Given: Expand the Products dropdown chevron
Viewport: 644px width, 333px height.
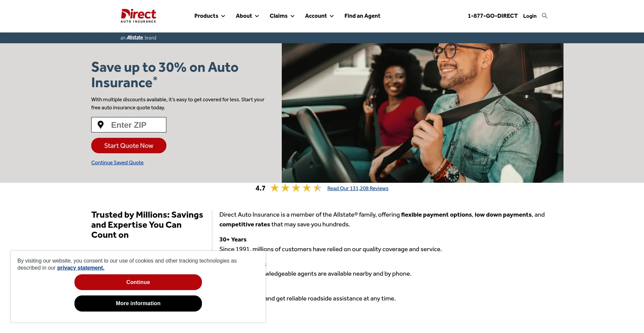Looking at the screenshot, I should [x=223, y=16].
